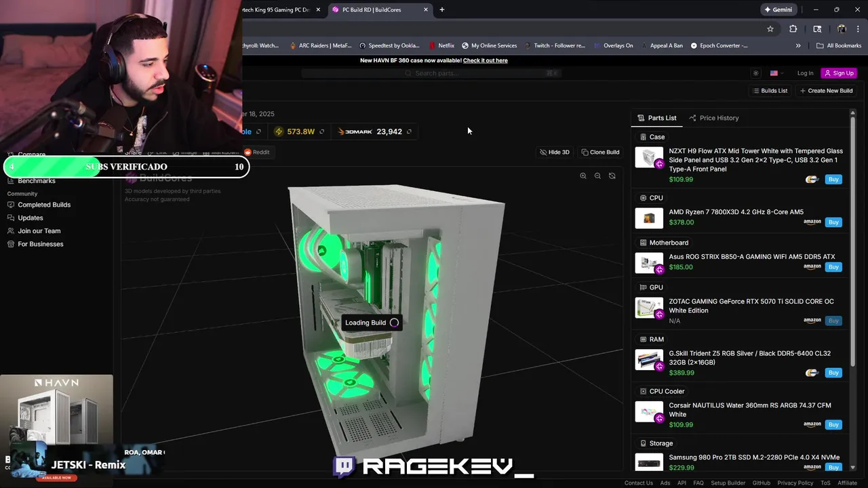868x488 pixels.
Task: Swap the Corsair cooler via purple icon
Action: pos(659,419)
